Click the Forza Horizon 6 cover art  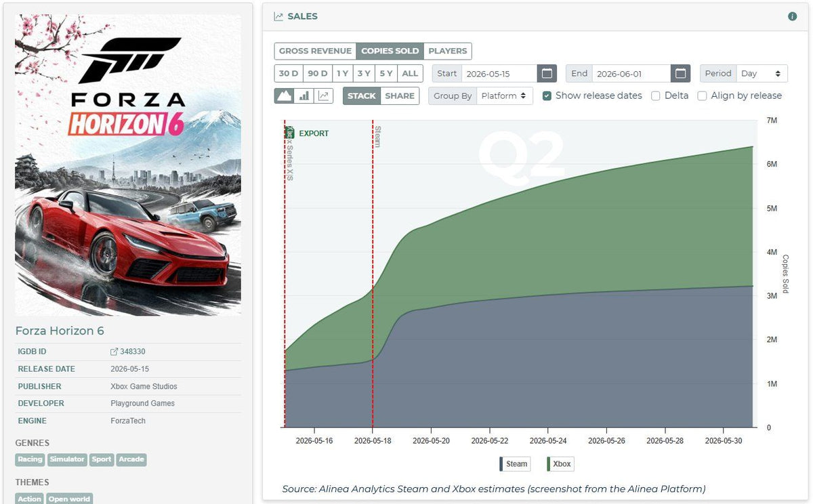coord(128,165)
